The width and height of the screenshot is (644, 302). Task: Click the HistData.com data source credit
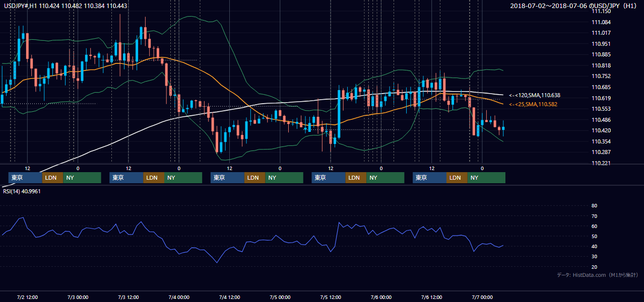(x=598, y=275)
